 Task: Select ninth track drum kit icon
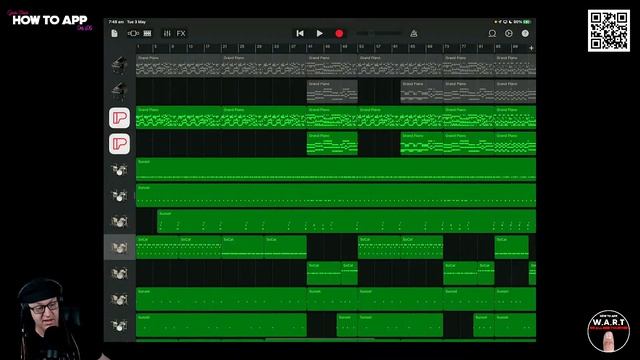120,273
